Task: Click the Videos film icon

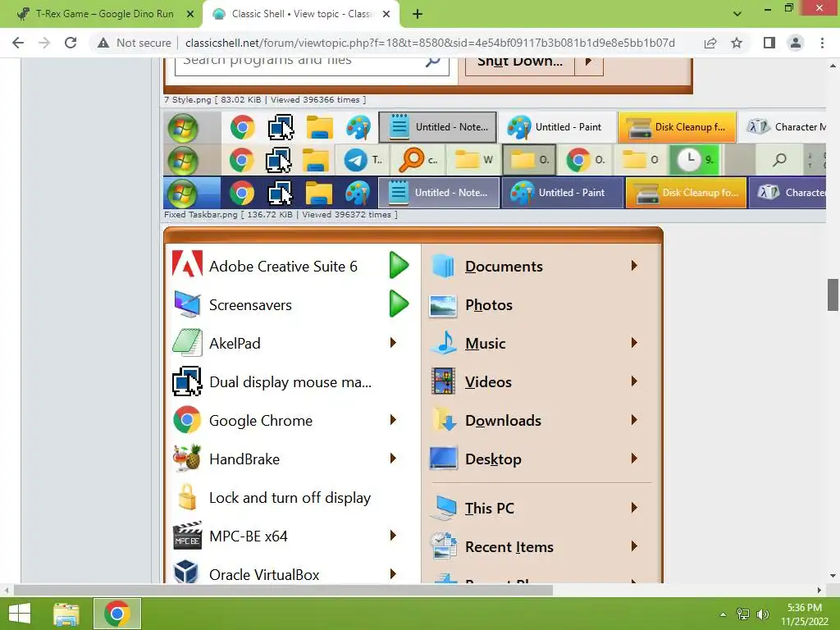Action: [444, 381]
